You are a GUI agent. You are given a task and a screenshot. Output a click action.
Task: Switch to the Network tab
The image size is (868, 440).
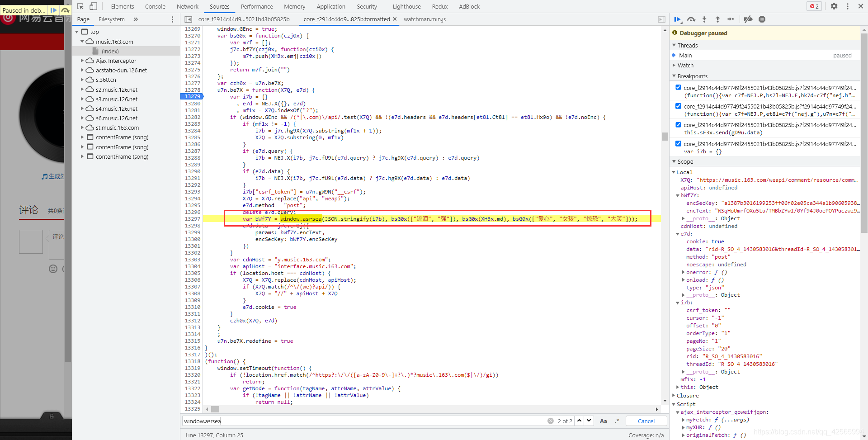pos(188,6)
